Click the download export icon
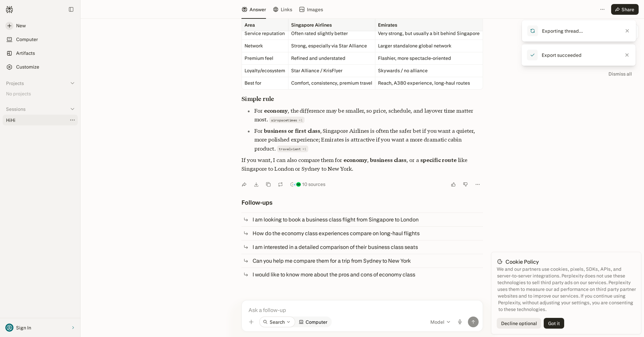This screenshot has height=337, width=644. 256,184
